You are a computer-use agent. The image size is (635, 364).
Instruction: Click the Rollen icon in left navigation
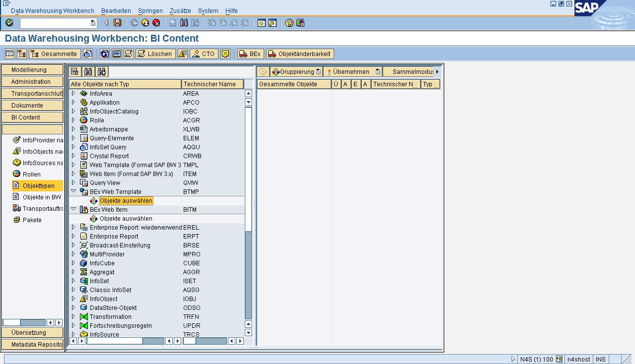point(16,174)
